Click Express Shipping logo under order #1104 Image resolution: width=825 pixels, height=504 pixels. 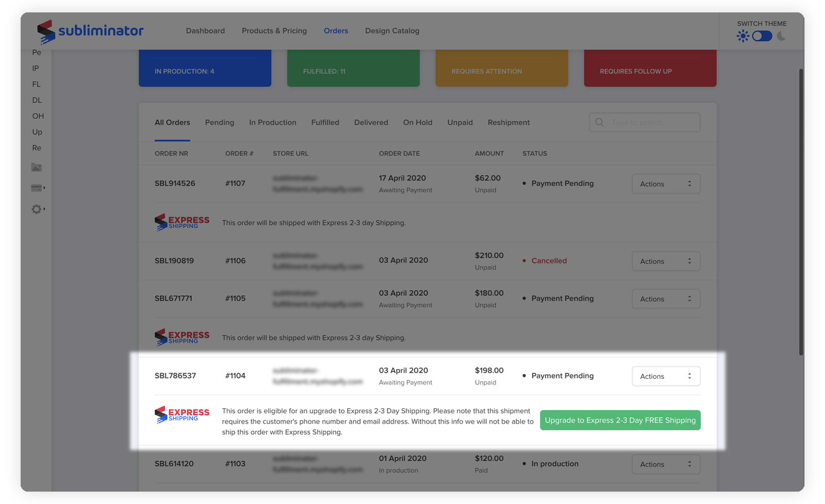click(182, 414)
